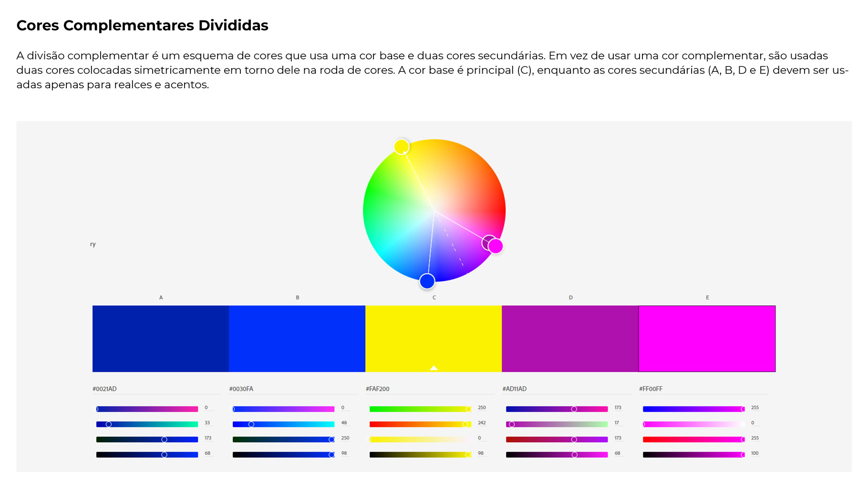
Task: Click slider with value 250 under #0030FA
Action: pos(283,439)
